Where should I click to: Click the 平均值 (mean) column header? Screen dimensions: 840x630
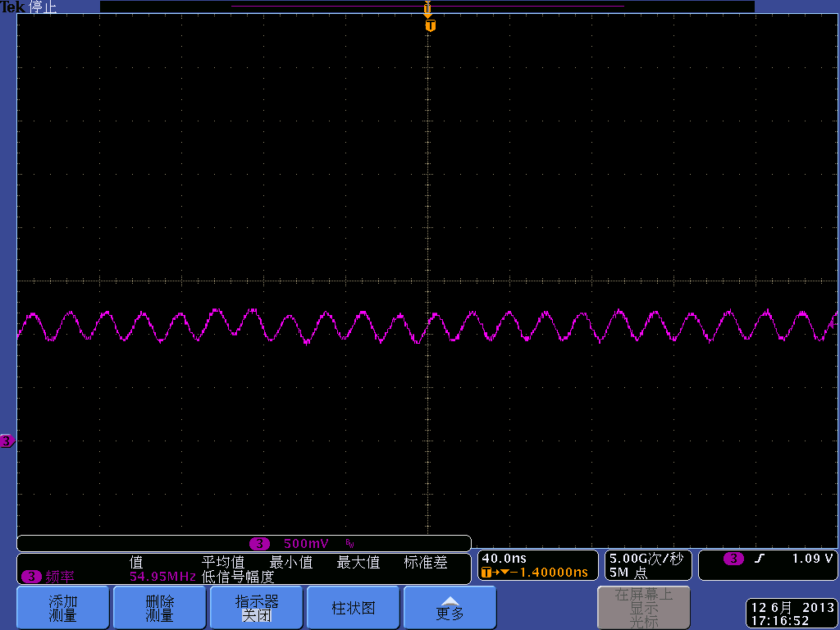[x=223, y=562]
